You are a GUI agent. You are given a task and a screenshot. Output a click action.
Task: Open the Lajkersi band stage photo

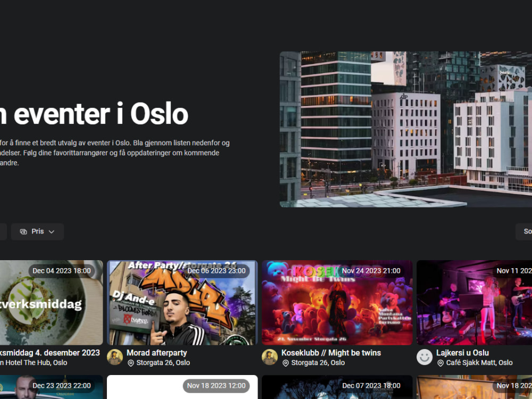point(474,303)
